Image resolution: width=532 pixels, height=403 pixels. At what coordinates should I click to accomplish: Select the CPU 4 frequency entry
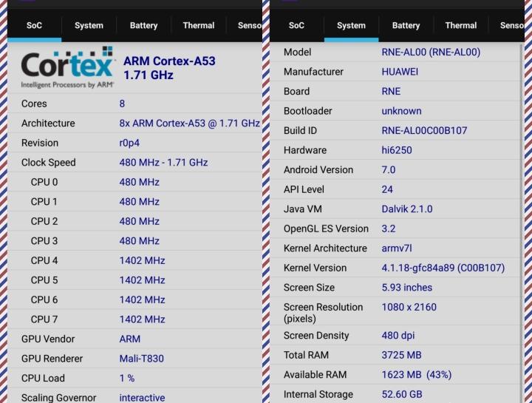(142, 260)
